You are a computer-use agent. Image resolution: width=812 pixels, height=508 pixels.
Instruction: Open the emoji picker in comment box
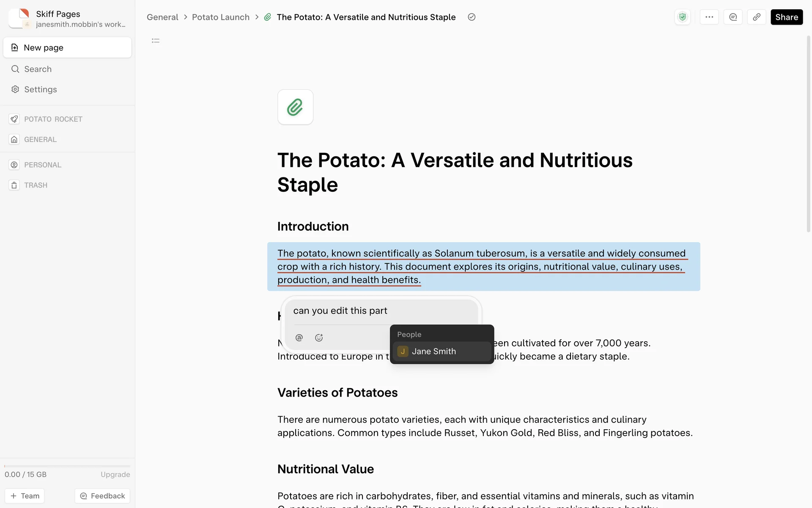(x=319, y=337)
